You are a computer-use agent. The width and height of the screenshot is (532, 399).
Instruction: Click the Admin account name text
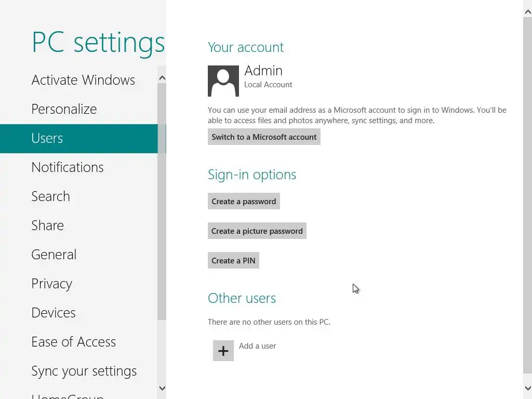(263, 71)
